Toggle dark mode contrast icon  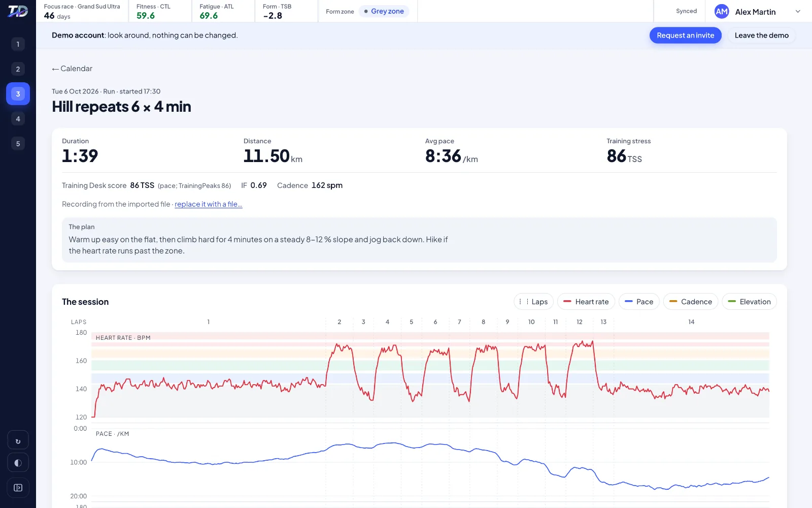[x=18, y=463]
